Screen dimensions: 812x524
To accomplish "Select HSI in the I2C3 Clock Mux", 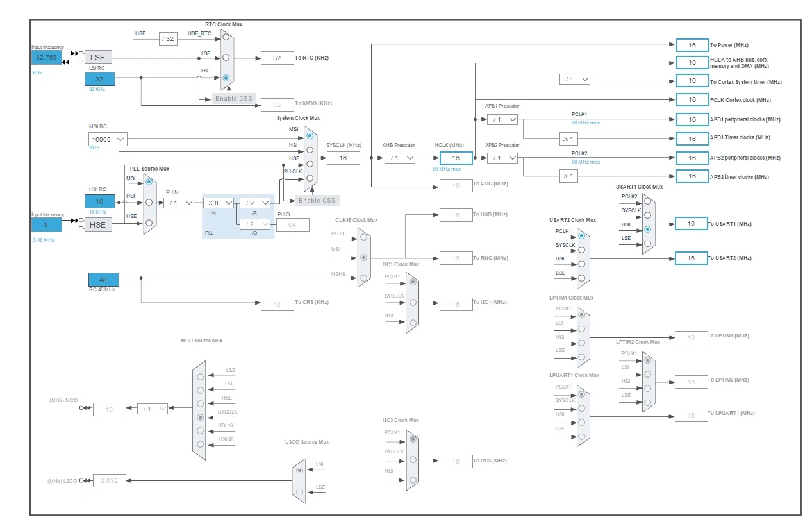I will pyautogui.click(x=413, y=479).
